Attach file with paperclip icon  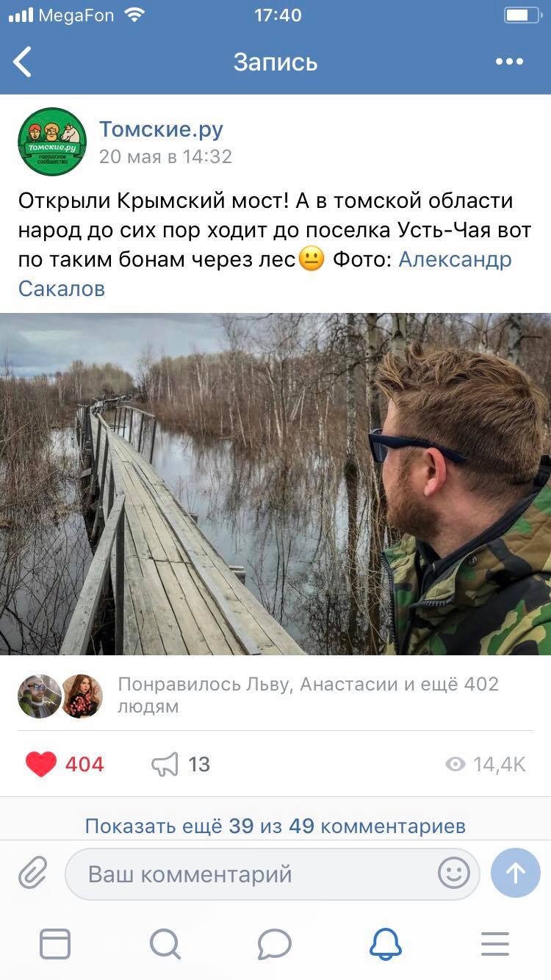pos(32,873)
